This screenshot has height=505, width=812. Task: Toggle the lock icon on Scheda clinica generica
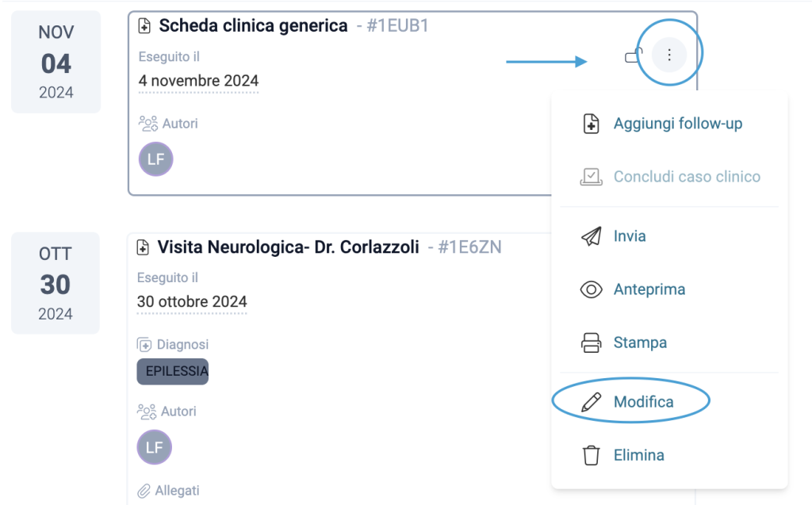pos(634,55)
